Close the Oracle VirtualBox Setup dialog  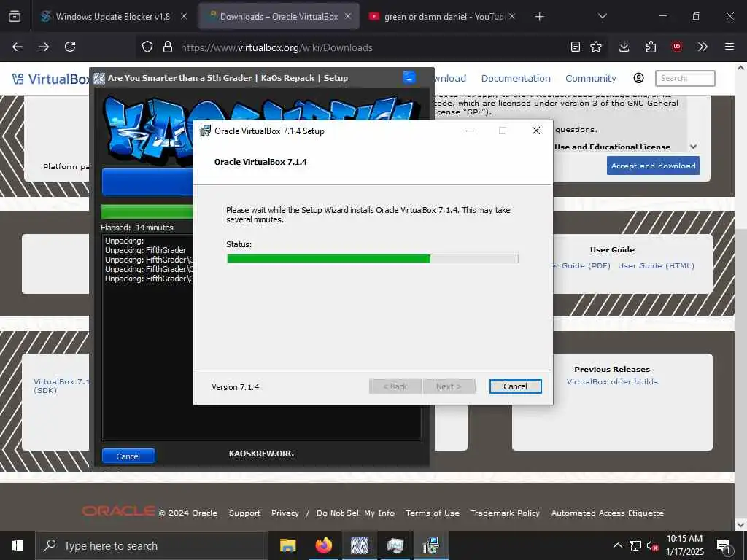pos(536,131)
